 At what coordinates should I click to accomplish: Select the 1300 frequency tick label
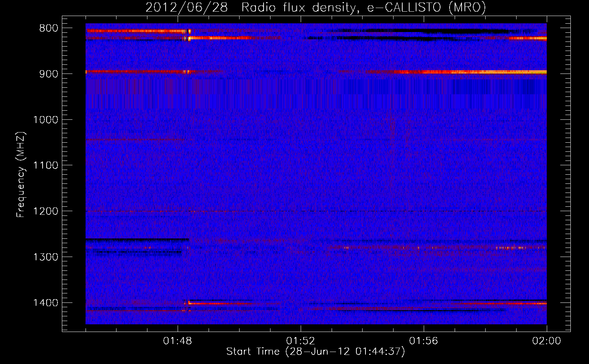(x=46, y=257)
